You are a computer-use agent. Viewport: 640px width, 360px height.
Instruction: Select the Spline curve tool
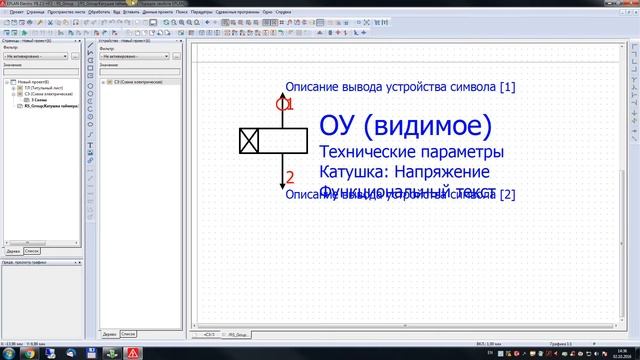tap(91, 134)
